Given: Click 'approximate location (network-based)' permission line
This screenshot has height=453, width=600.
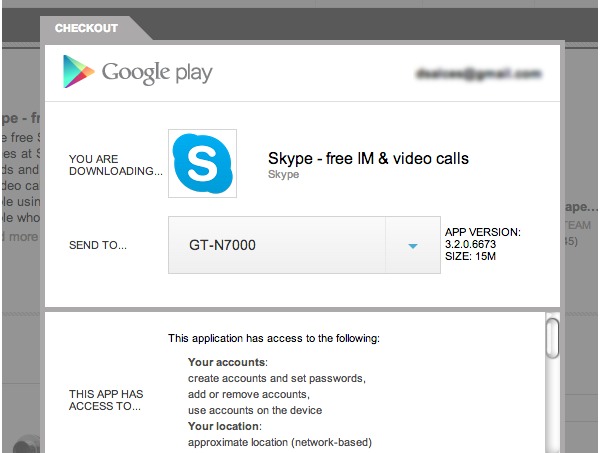Looking at the screenshot, I should 280,442.
